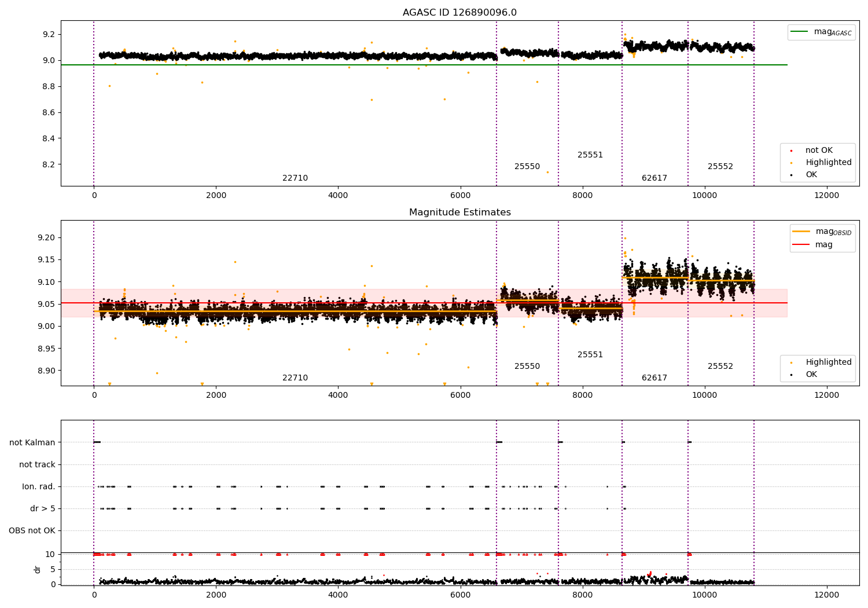Click the 'Magnitude Estimates' subplot title

click(459, 213)
